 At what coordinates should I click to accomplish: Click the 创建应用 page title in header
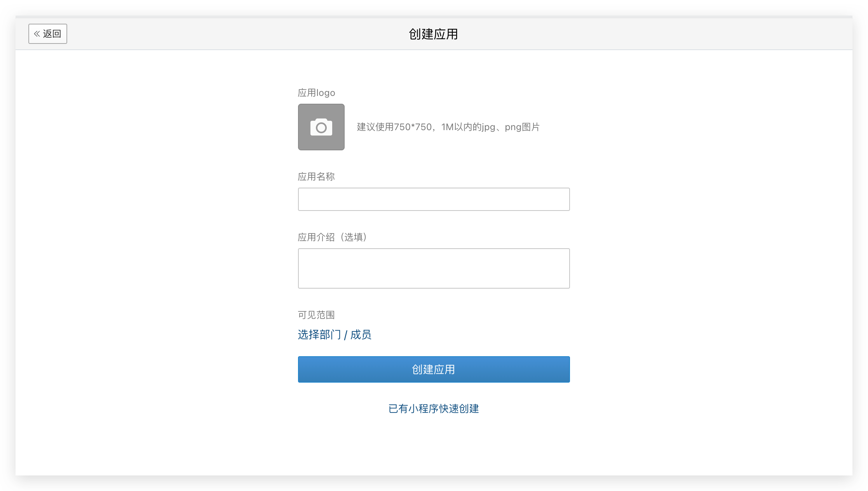[433, 34]
